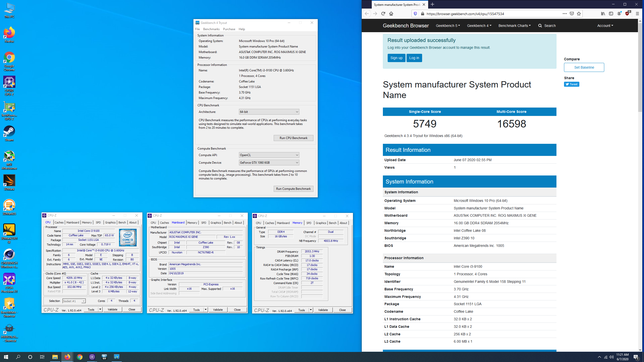The image size is (644, 362).
Task: Show hidden system tray icons
Action: [x=599, y=357]
